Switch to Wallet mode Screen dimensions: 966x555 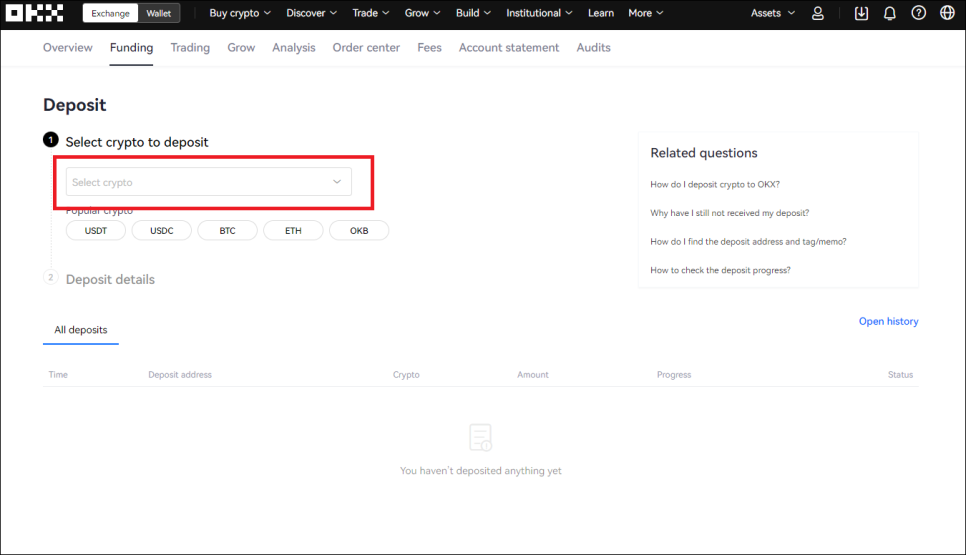(158, 13)
